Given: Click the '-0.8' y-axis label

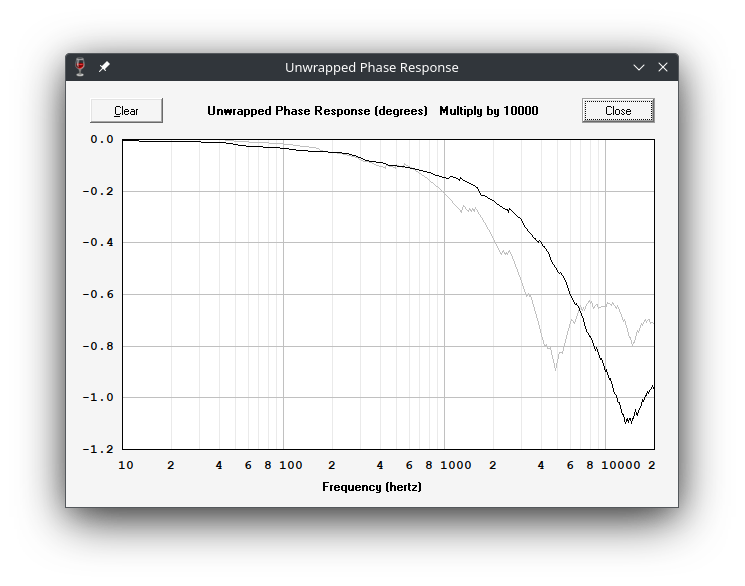Looking at the screenshot, I should tap(98, 346).
